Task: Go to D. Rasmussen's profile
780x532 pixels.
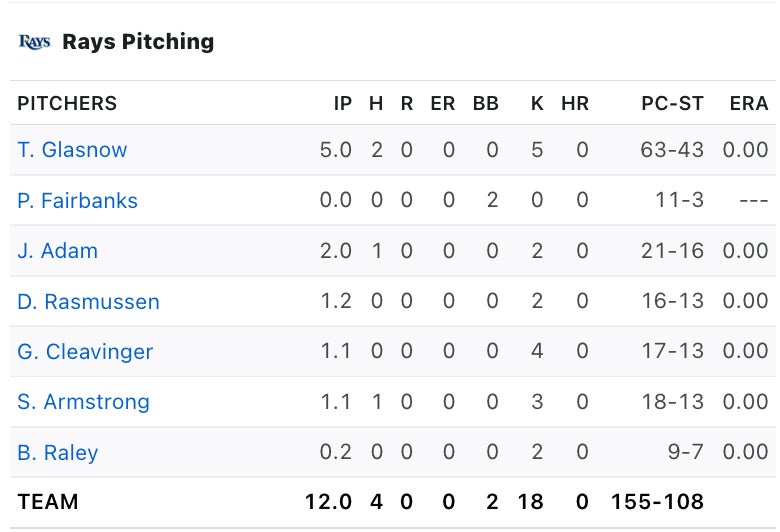Action: tap(88, 302)
